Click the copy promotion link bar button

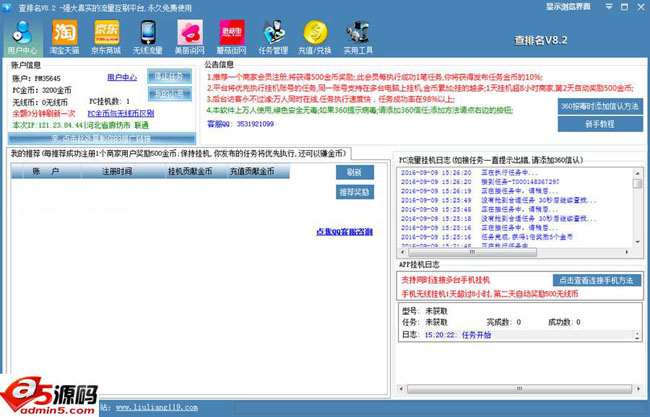[102, 138]
